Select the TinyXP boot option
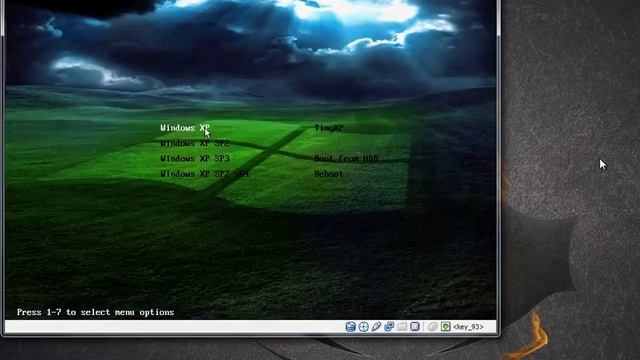This screenshot has width=640, height=360. coord(329,128)
